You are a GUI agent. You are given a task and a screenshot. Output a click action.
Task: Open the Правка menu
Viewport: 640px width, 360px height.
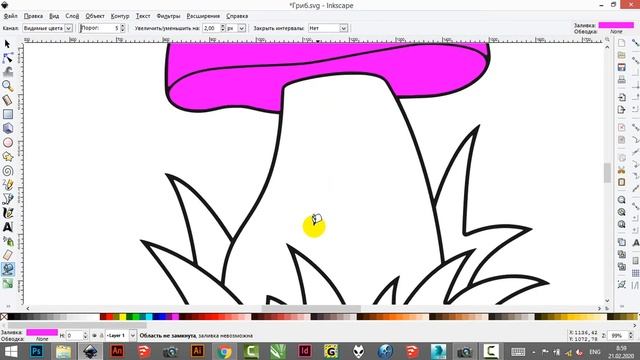(33, 16)
